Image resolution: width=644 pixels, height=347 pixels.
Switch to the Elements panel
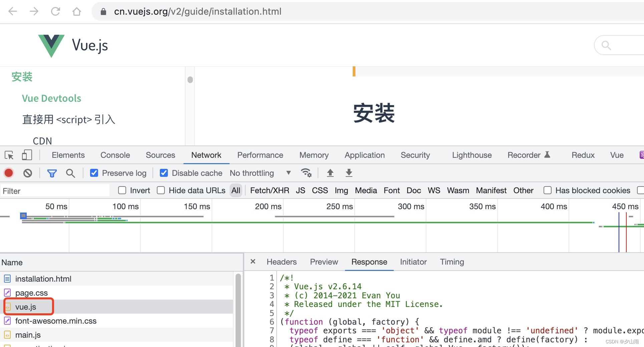point(68,155)
